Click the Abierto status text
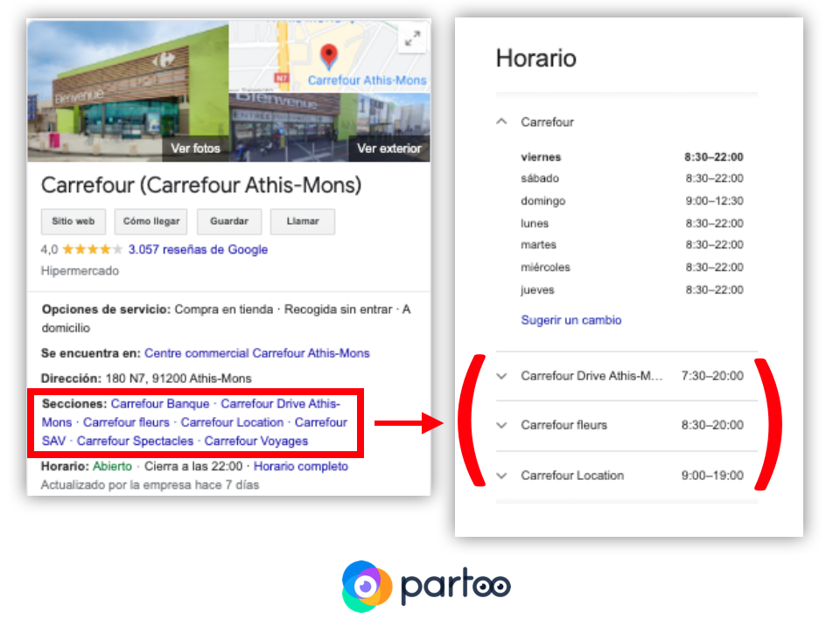This screenshot has height=626, width=840. 113,466
